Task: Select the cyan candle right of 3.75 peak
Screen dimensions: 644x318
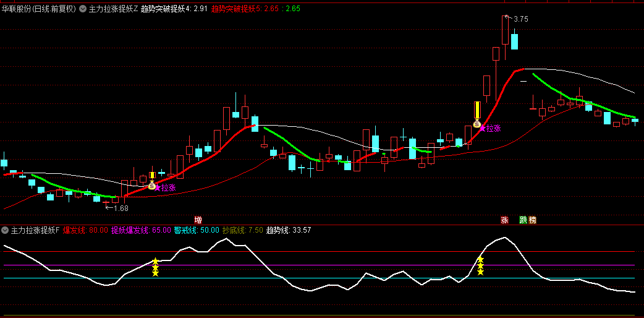Action: (x=514, y=41)
